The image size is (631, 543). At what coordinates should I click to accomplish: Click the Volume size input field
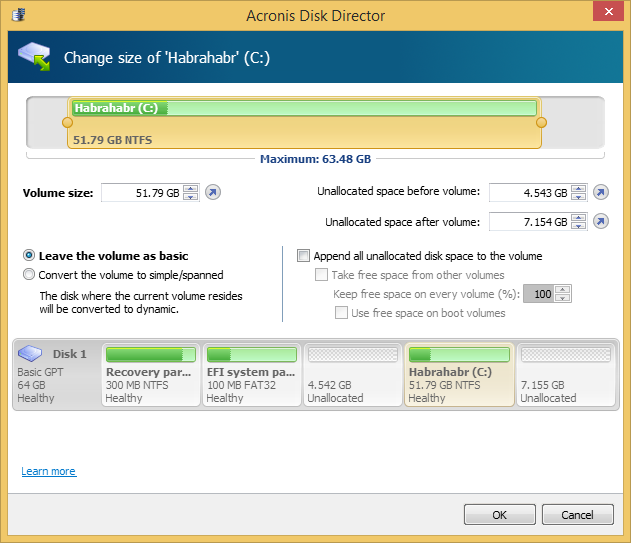point(141,193)
